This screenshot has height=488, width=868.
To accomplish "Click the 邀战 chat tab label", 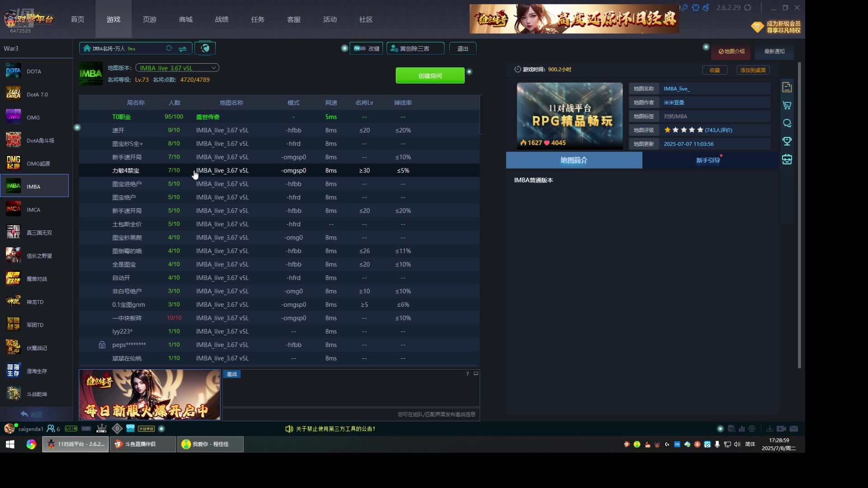I will 232,374.
